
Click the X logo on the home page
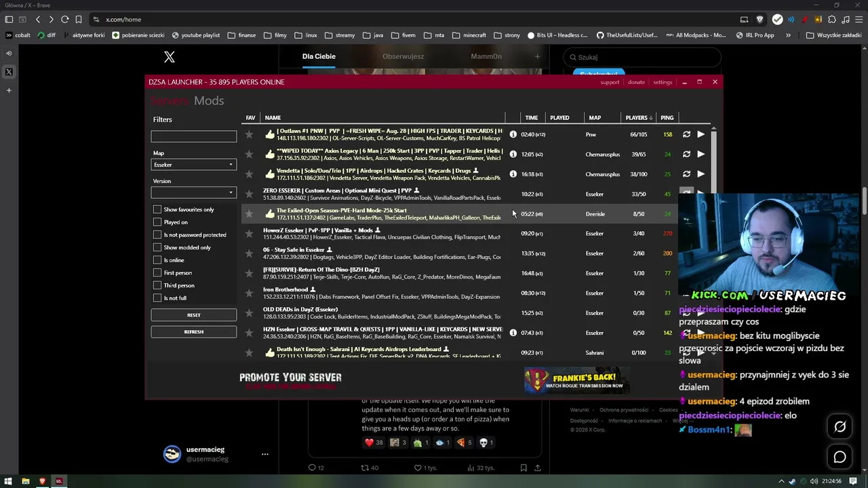(170, 57)
